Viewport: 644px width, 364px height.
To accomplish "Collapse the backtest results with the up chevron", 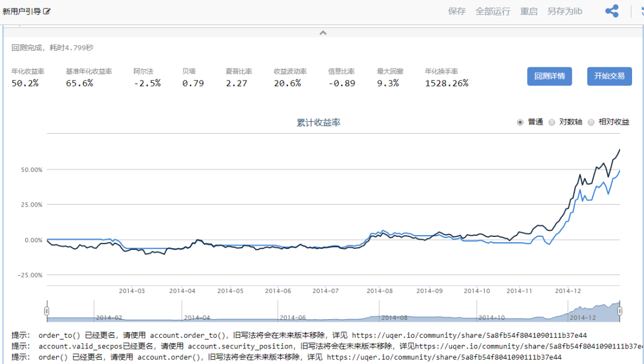I will 323,33.
